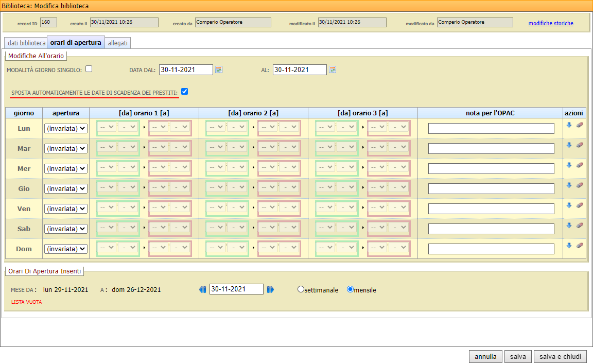Switch to dati biblioteca tab
Screen dimensions: 593x364
pyautogui.click(x=26, y=43)
